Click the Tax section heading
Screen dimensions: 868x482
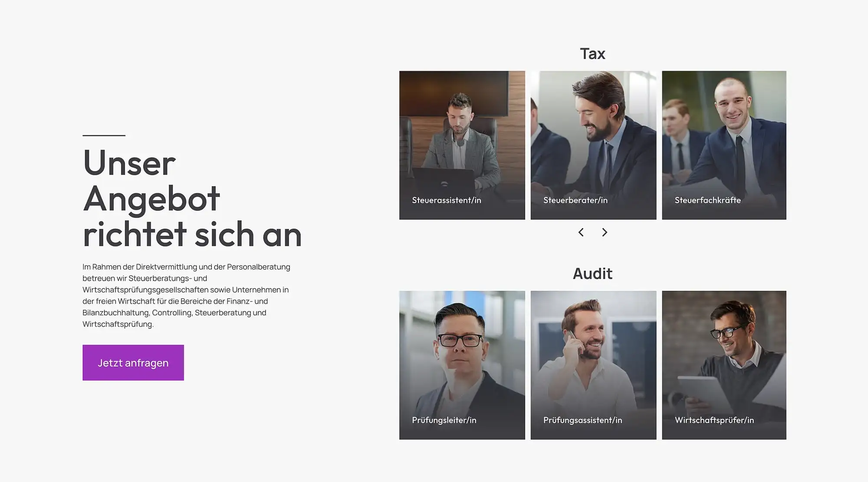592,54
